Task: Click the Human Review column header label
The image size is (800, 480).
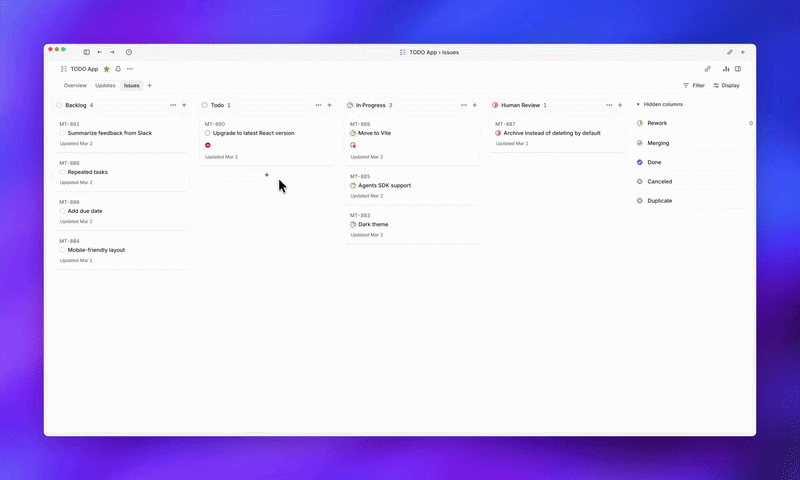Action: pyautogui.click(x=520, y=105)
